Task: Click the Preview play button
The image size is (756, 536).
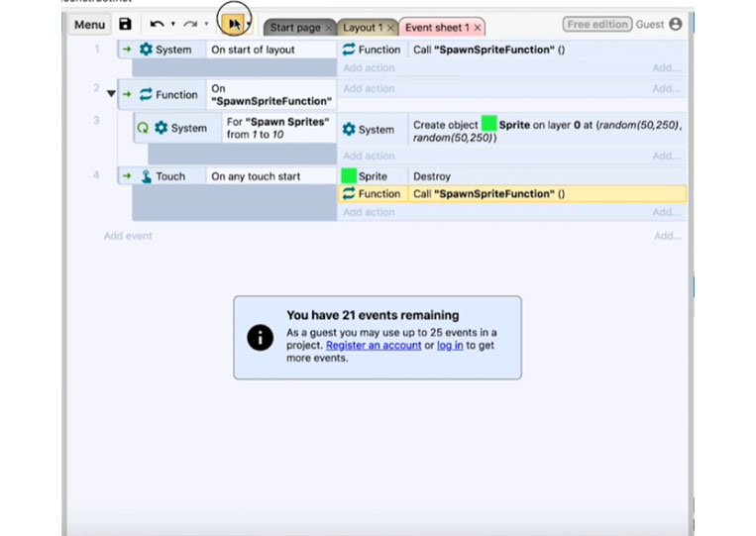Action: tap(234, 24)
